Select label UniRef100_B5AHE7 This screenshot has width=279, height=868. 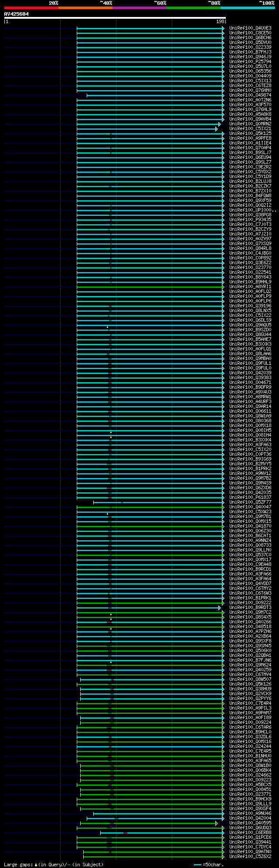pyautogui.click(x=250, y=340)
